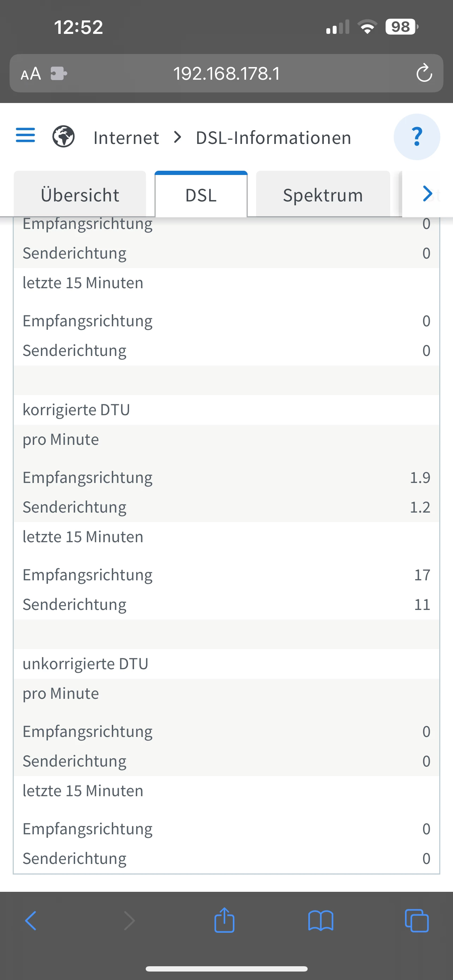Tap the Internet breadcrumb link
Viewport: 453px width, 980px height.
pos(126,138)
